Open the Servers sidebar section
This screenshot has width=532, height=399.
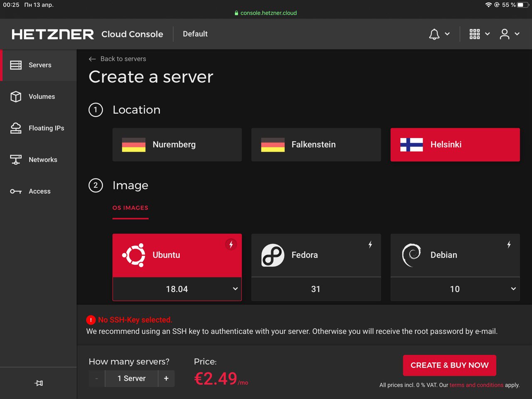(38, 65)
